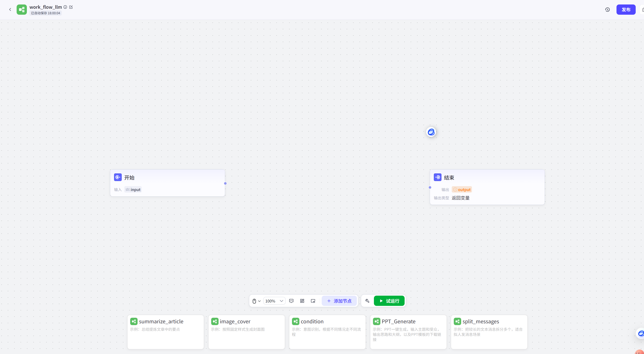This screenshot has height=354, width=644.
Task: Click the info icon beside work_flow_llm
Action: coord(65,7)
